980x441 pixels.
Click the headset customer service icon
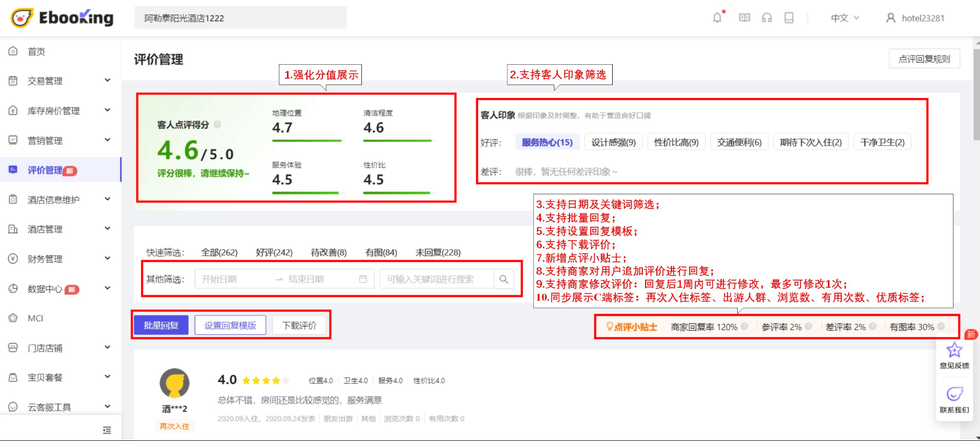click(766, 18)
